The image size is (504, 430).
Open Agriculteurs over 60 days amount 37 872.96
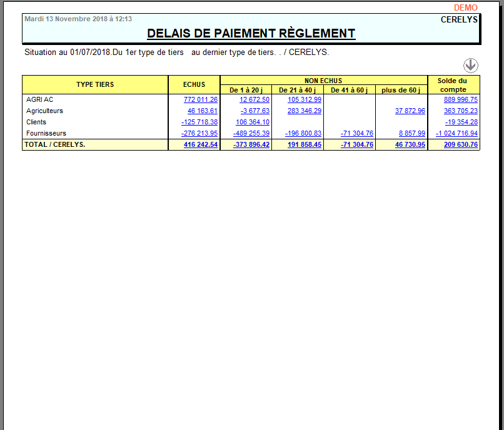click(x=410, y=111)
